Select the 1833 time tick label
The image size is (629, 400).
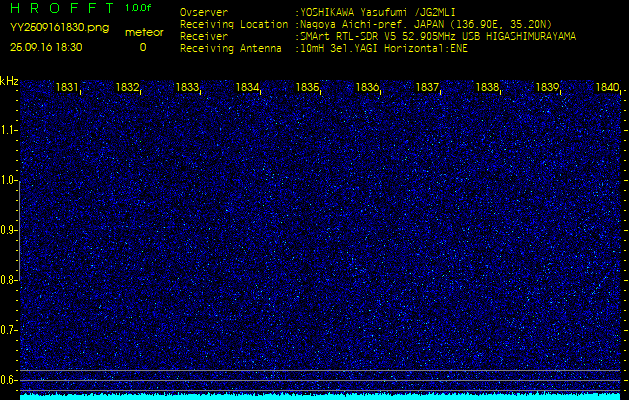pos(187,88)
